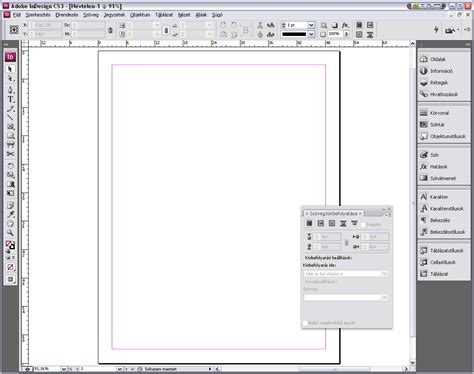Choose Jump to next column wrap option

[x=354, y=223]
